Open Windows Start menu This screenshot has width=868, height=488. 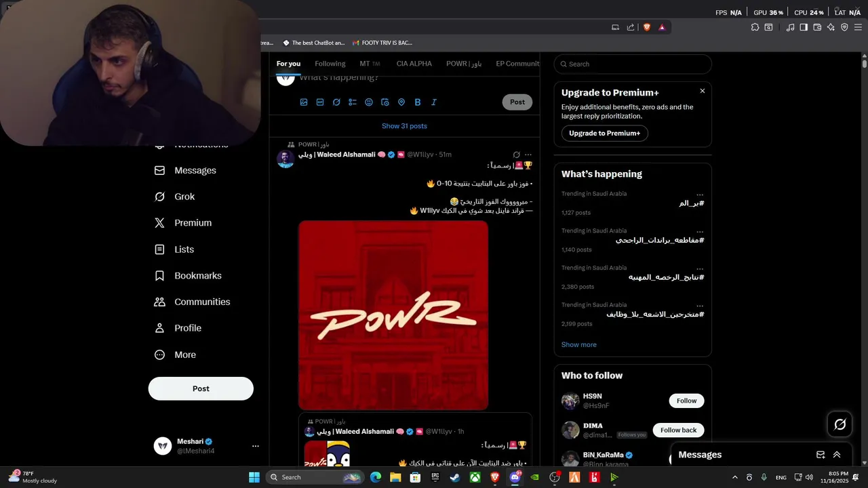(x=254, y=477)
